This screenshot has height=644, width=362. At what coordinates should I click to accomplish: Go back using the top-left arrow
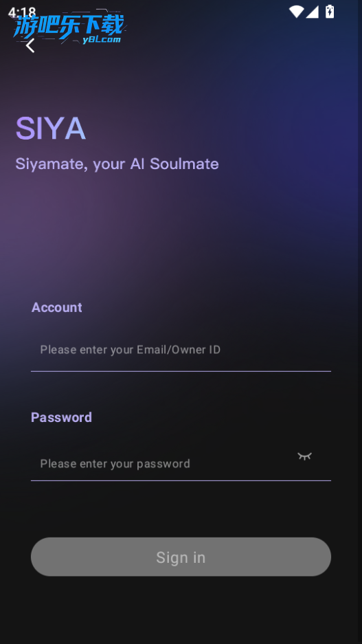30,45
